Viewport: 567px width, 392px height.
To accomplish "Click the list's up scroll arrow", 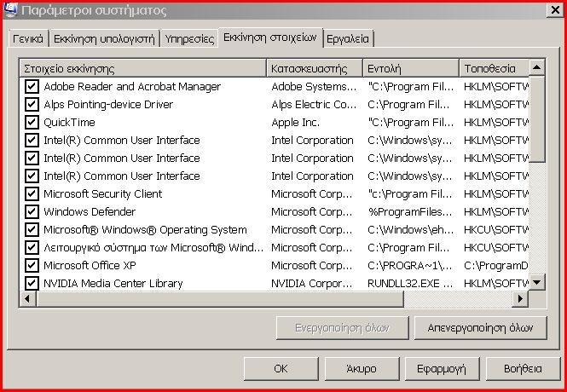I will coord(536,67).
